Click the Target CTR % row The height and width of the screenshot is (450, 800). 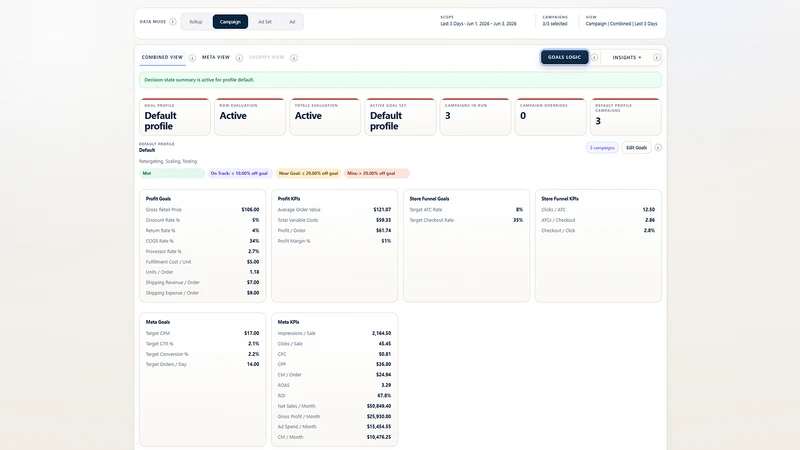click(202, 344)
